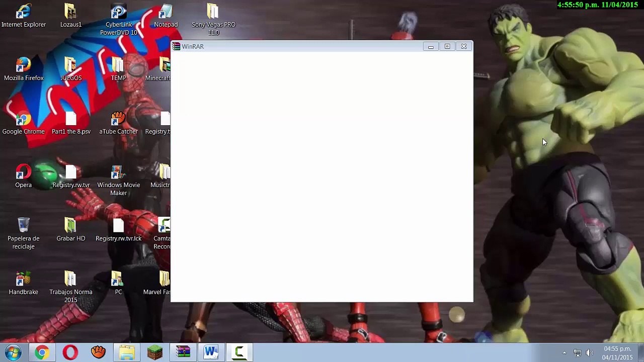Open aTube Catcher from the taskbar
The width and height of the screenshot is (644, 362).
[x=98, y=352]
